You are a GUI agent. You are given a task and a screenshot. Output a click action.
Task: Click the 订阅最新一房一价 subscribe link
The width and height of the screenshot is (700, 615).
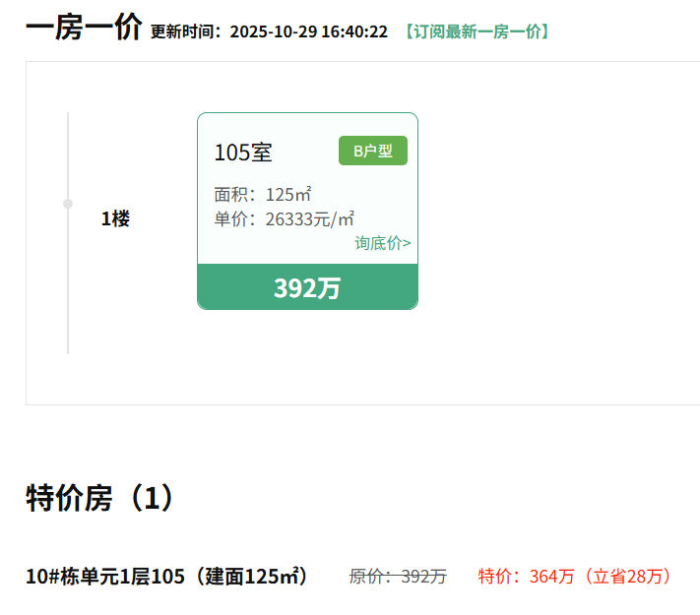click(477, 31)
